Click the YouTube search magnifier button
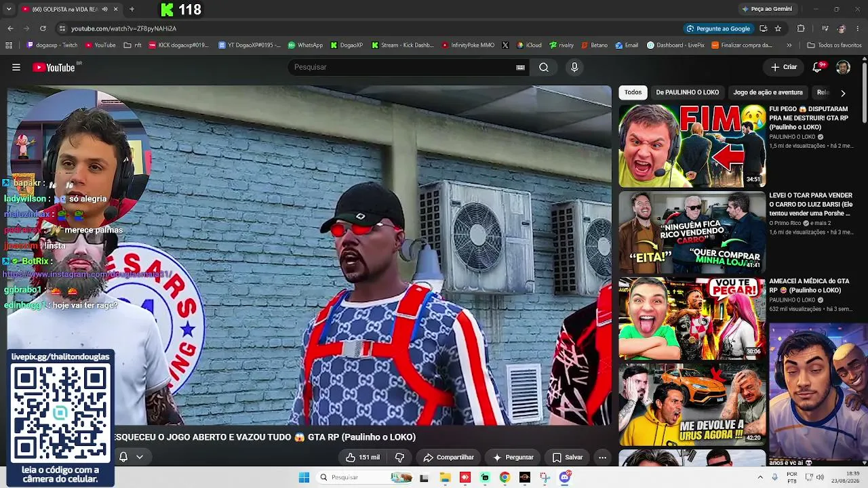Viewport: 868px width, 488px height. click(x=544, y=67)
